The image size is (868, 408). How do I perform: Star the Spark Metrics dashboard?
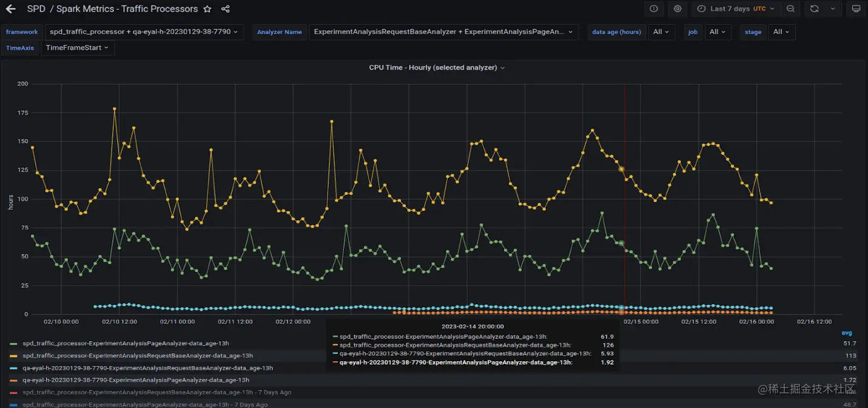tap(207, 8)
